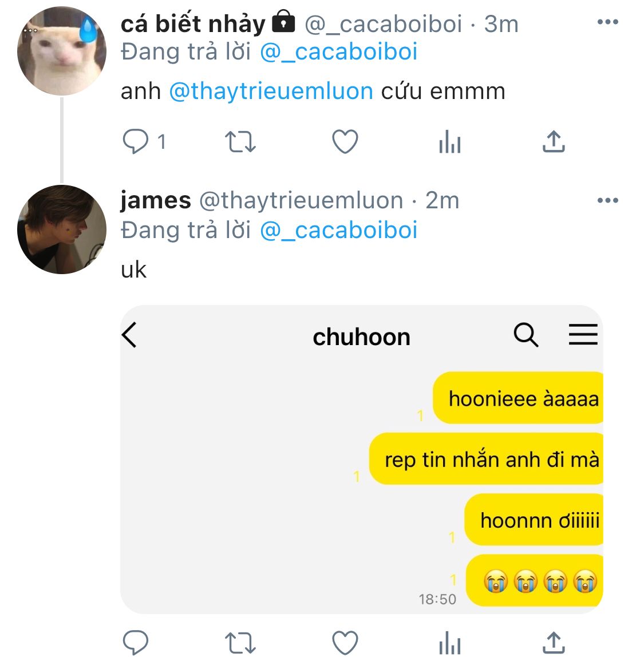Retweet cá biết nhảy's tweet

tap(240, 141)
